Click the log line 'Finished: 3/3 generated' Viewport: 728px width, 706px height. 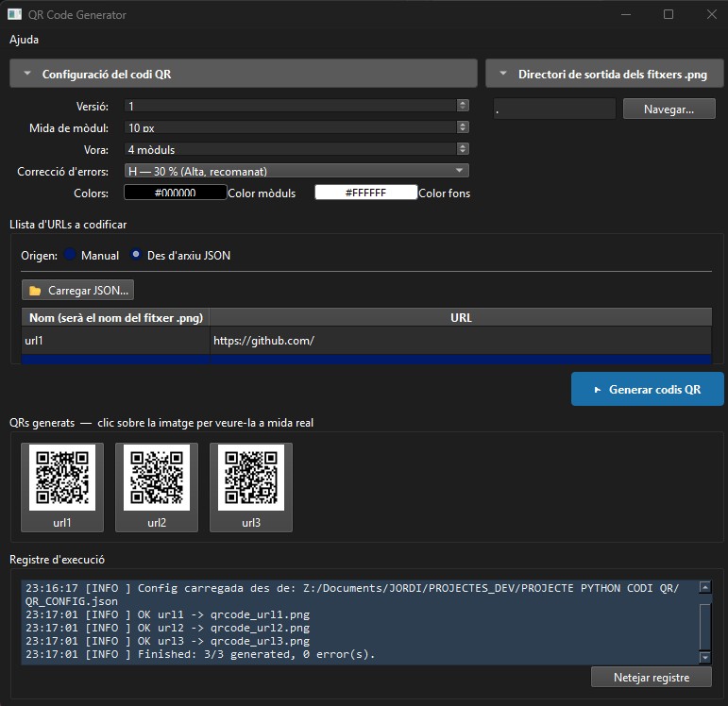200,654
